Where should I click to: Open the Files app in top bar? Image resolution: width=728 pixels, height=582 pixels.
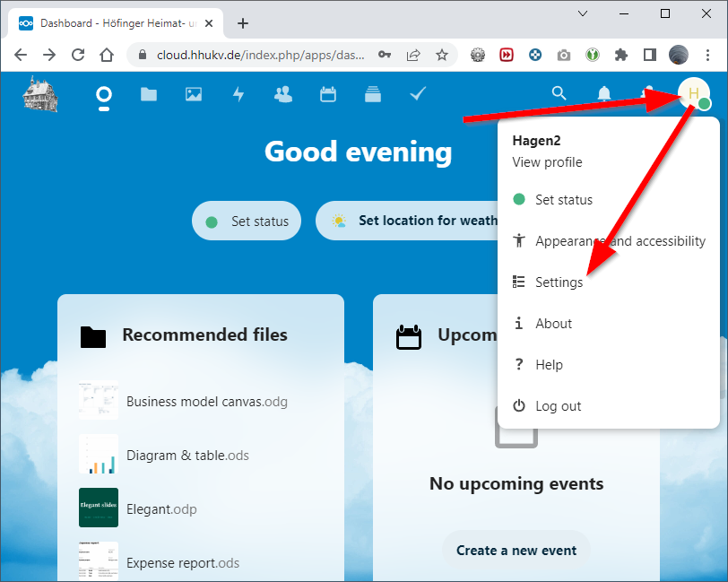(x=149, y=94)
